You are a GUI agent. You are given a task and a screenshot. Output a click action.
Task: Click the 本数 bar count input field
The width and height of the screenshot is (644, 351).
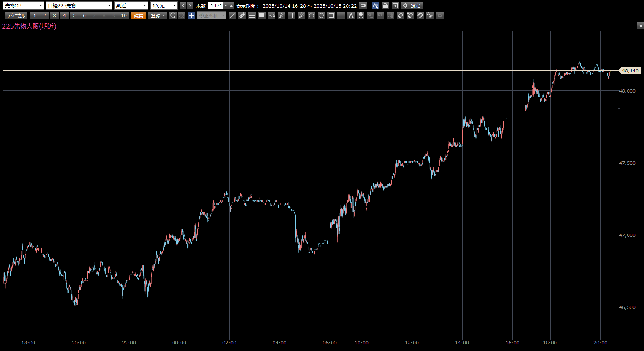coord(216,5)
